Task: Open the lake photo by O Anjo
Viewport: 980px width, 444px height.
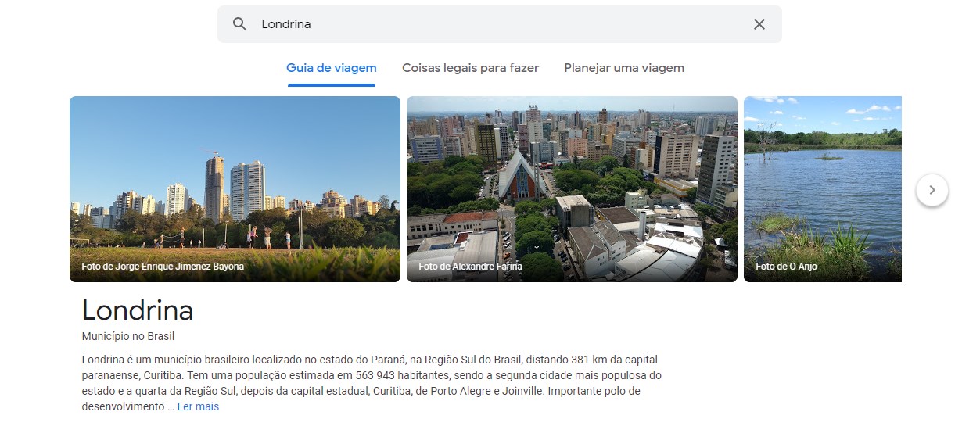Action: click(823, 189)
